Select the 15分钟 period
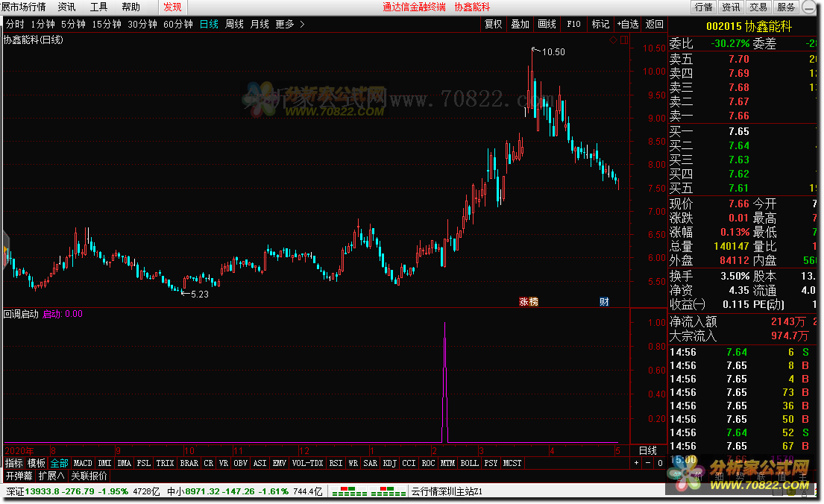 [x=107, y=24]
